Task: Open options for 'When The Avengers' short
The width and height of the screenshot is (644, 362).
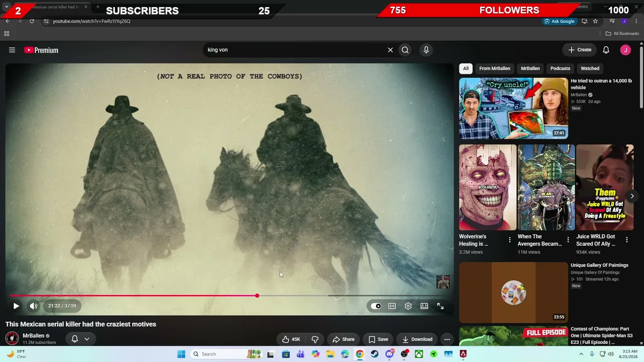Action: tap(568, 240)
